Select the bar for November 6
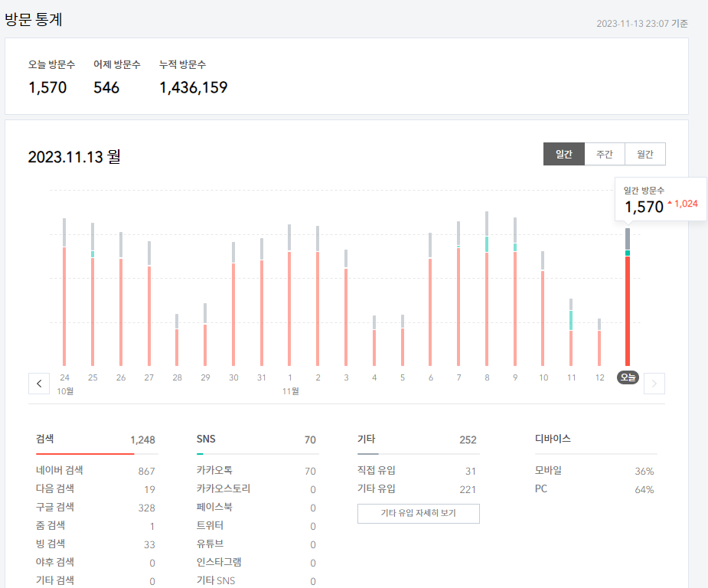This screenshot has height=588, width=708. click(430, 299)
